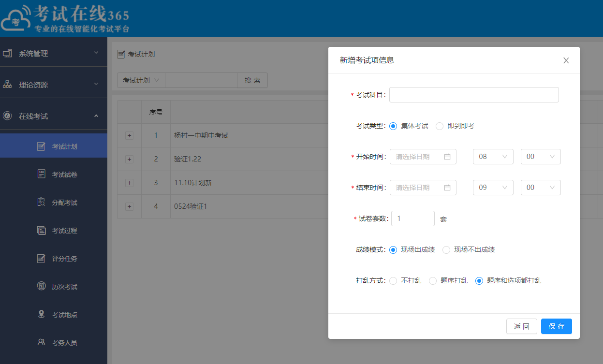Click the 试卷套数 number field
Viewport: 603px width, 364px height.
point(413,218)
